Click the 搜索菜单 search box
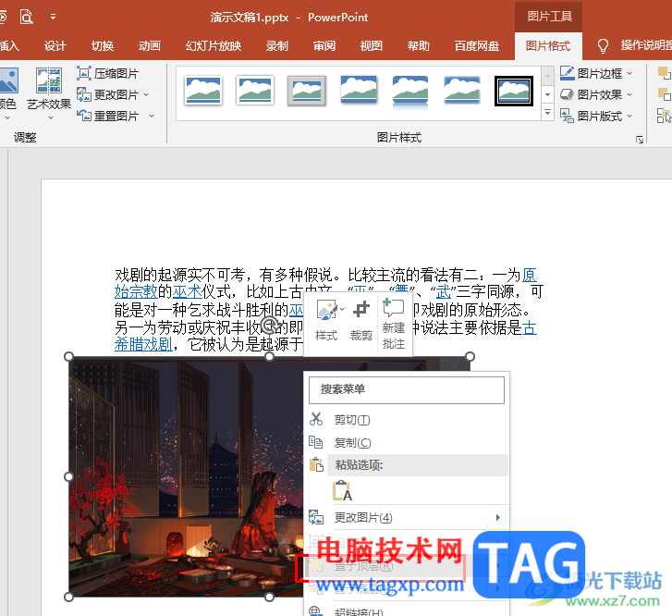This screenshot has height=616, width=672. [x=407, y=390]
